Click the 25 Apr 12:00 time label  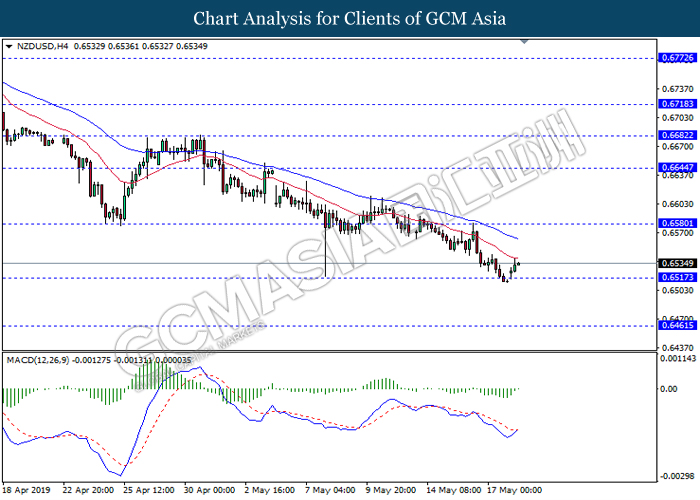[149, 490]
